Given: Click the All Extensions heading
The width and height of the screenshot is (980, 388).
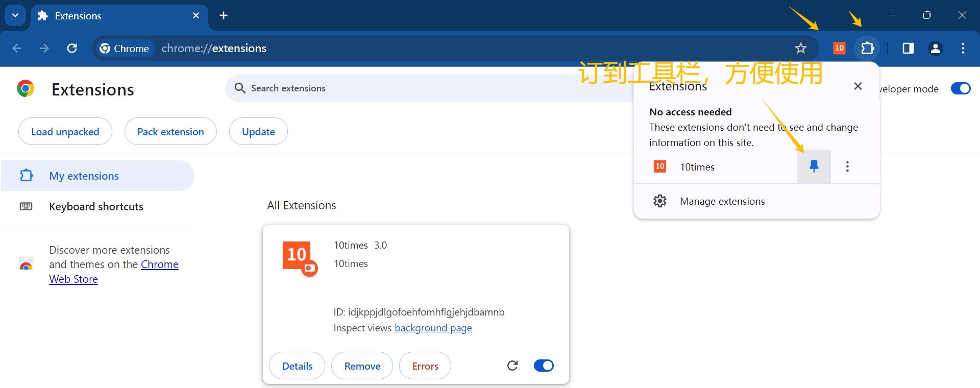Looking at the screenshot, I should coord(302,205).
